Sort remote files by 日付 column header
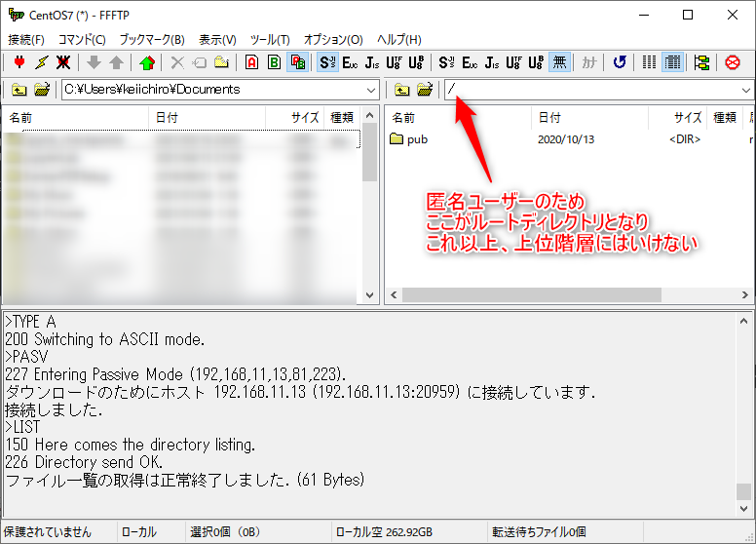Viewport: 756px width, 544px height. 549,117
